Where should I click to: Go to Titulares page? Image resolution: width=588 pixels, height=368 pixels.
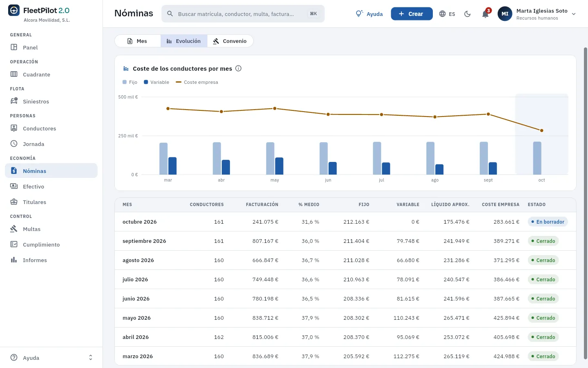point(51,202)
